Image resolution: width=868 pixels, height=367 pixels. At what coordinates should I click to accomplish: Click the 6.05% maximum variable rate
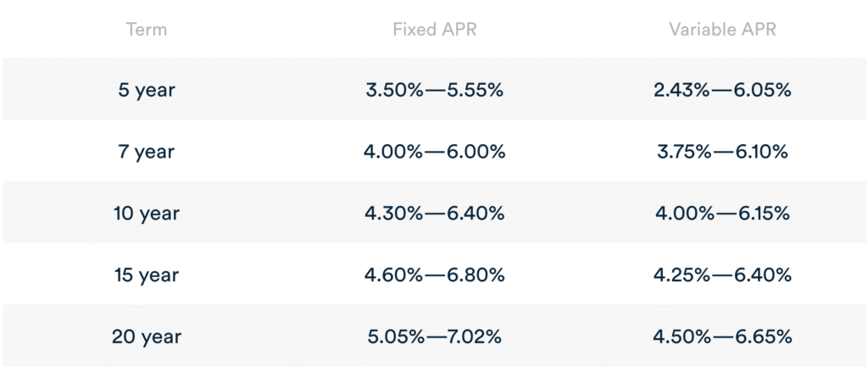764,90
